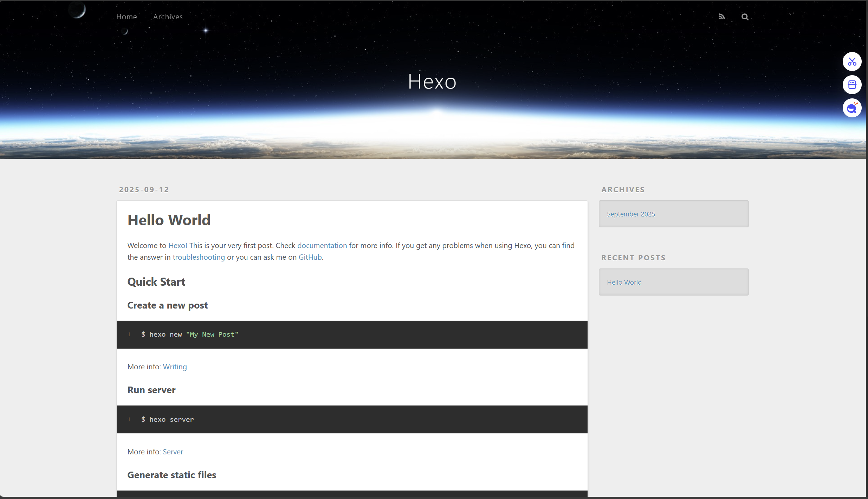Open the Writing more info link
This screenshot has width=868, height=499.
[175, 367]
